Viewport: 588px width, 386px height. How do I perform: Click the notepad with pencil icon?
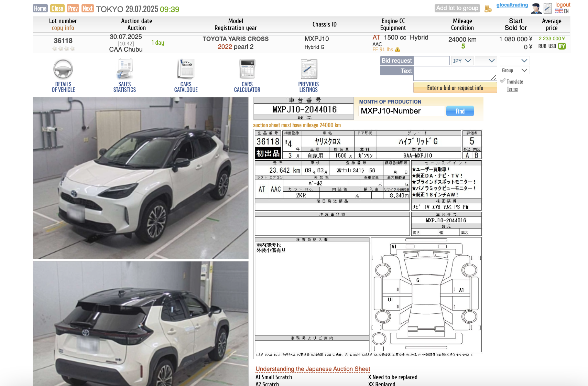tap(548, 8)
